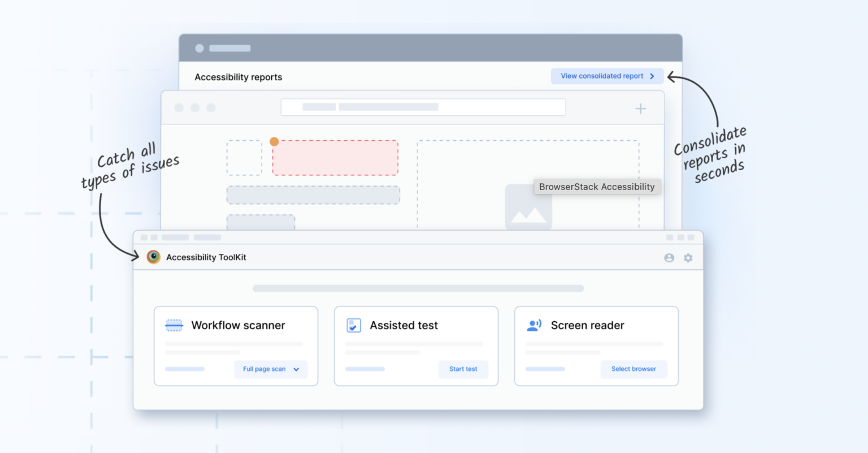Click the browser tab placeholder in the title bar
The image size is (868, 453).
click(x=229, y=48)
